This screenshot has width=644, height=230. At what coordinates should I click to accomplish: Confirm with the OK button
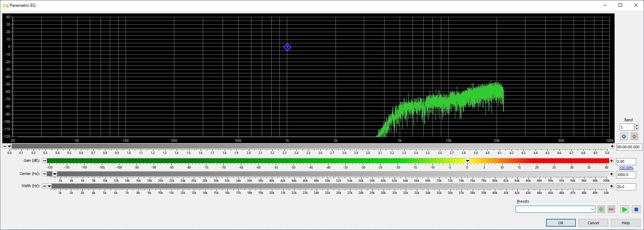[561, 223]
